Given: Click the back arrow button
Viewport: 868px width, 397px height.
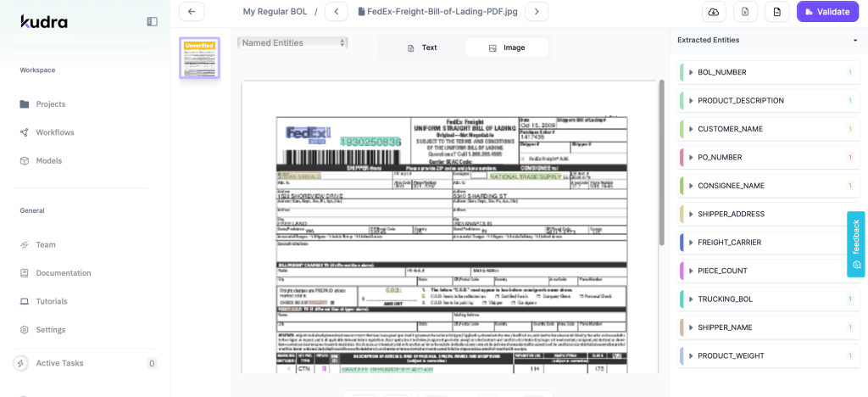Looking at the screenshot, I should (x=192, y=12).
